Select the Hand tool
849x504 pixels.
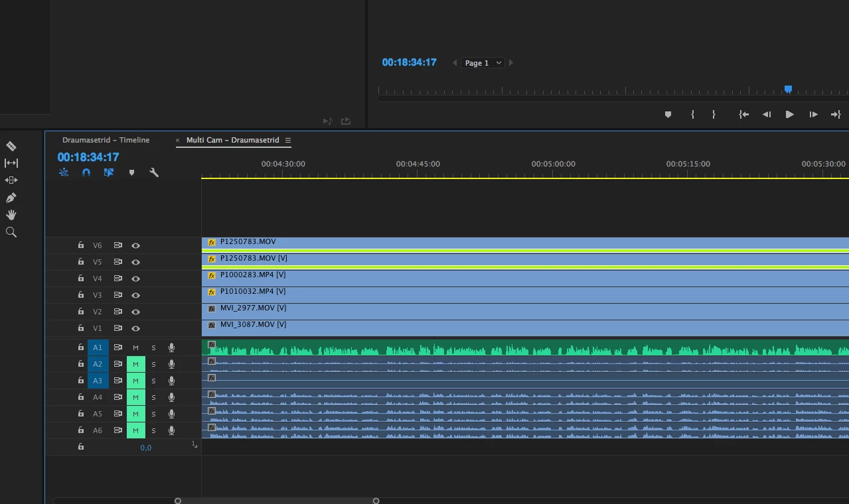11,215
